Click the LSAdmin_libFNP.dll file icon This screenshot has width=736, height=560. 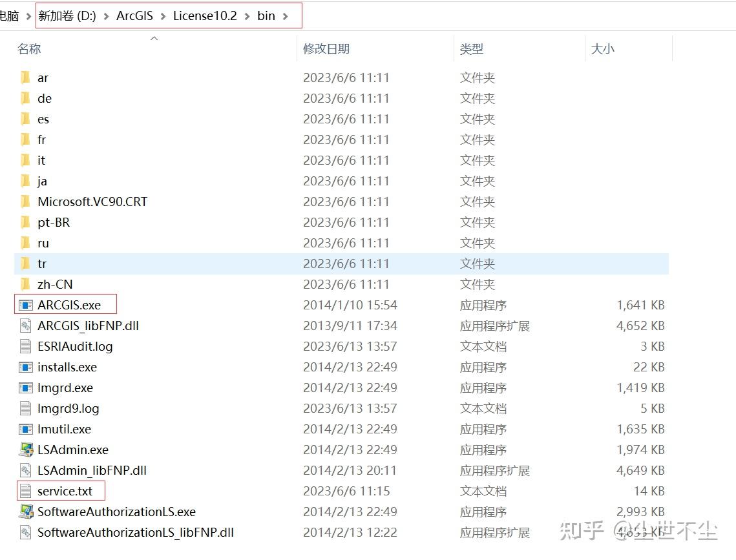pos(25,470)
